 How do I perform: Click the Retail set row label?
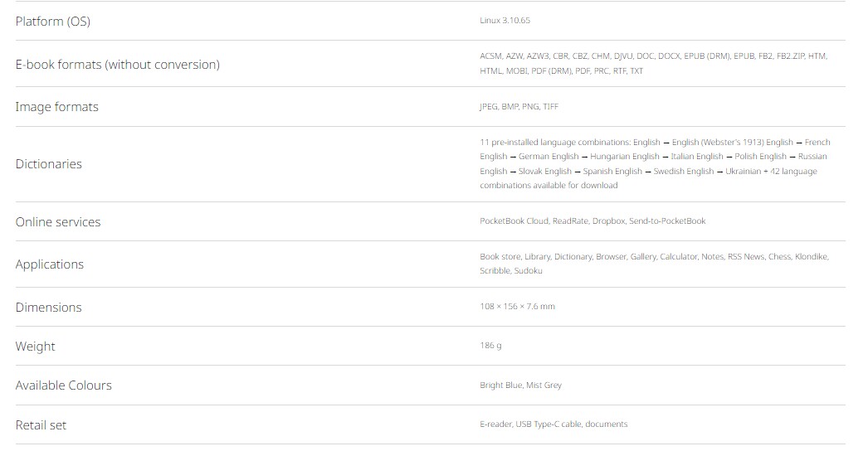(41, 425)
